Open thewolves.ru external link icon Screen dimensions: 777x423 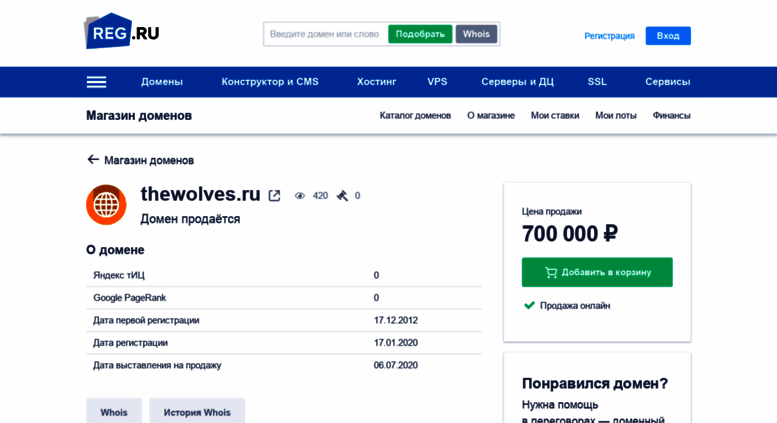point(274,196)
